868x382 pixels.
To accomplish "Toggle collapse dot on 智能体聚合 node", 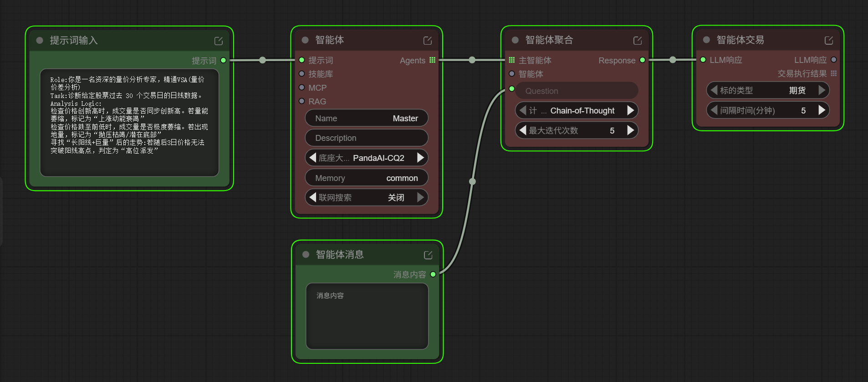I will click(515, 40).
